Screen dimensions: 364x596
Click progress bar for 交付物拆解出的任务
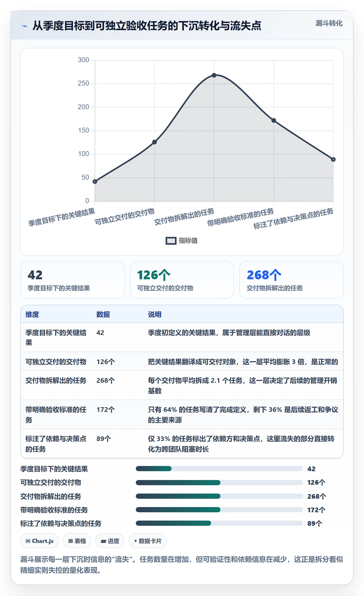click(x=219, y=496)
